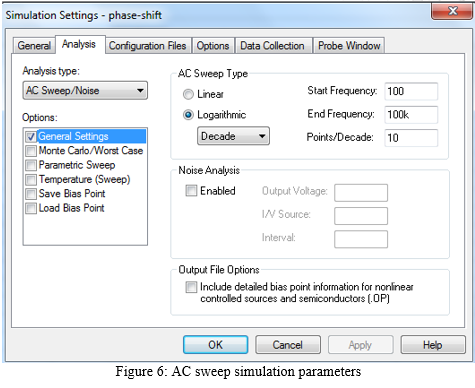Image resolution: width=475 pixels, height=388 pixels.
Task: Click the Interval input field
Action: pos(361,239)
